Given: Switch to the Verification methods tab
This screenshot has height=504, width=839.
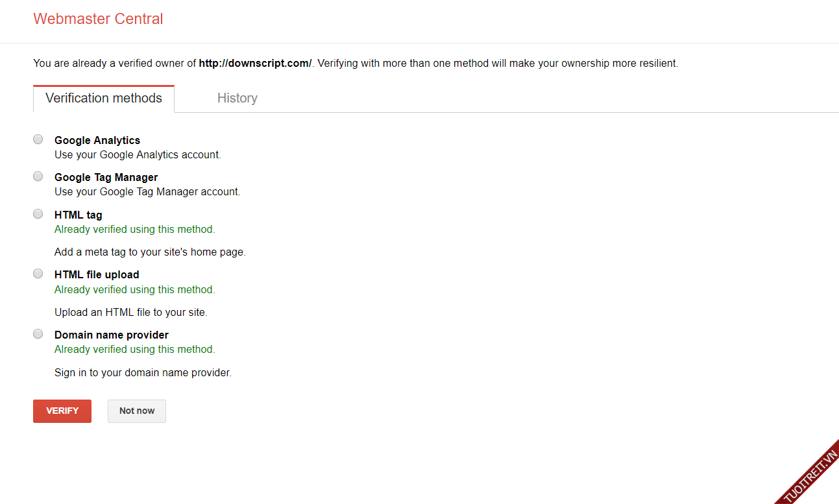Looking at the screenshot, I should [x=104, y=99].
